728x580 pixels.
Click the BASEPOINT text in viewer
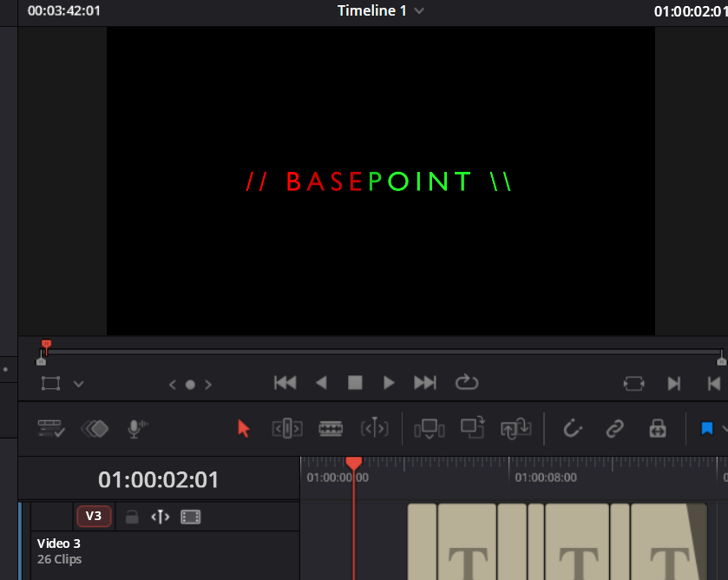click(379, 181)
